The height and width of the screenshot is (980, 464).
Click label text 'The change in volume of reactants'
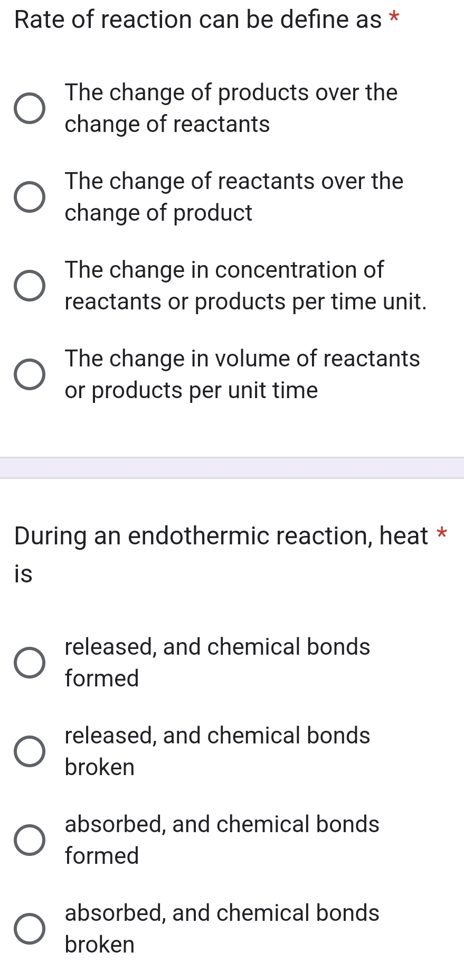point(242,374)
